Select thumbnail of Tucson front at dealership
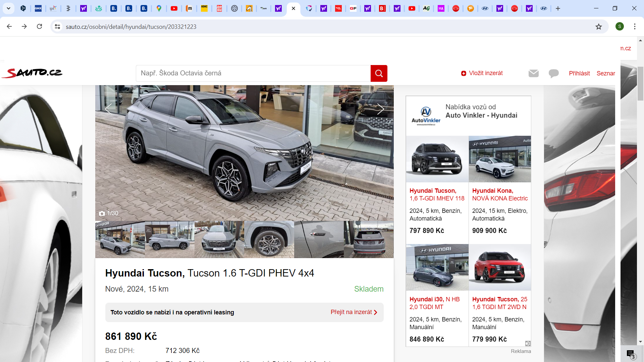 coord(120,239)
